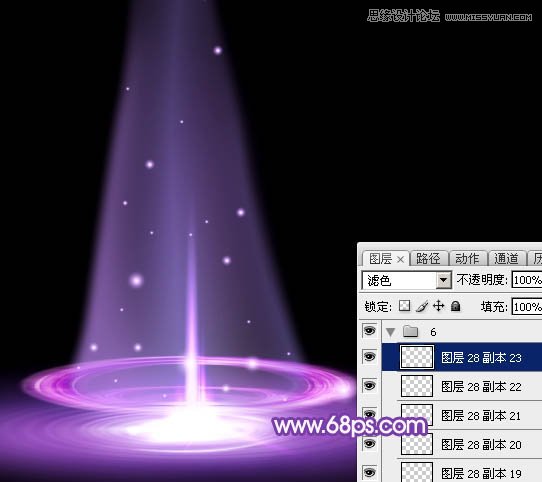Open the 动作 (Actions) tab
Image resolution: width=542 pixels, height=482 pixels.
click(467, 259)
